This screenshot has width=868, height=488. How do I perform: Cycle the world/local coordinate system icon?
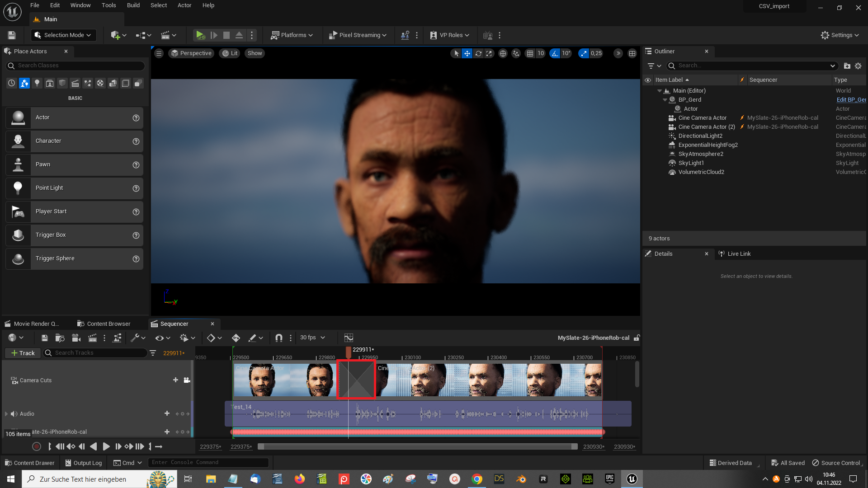[x=503, y=53]
